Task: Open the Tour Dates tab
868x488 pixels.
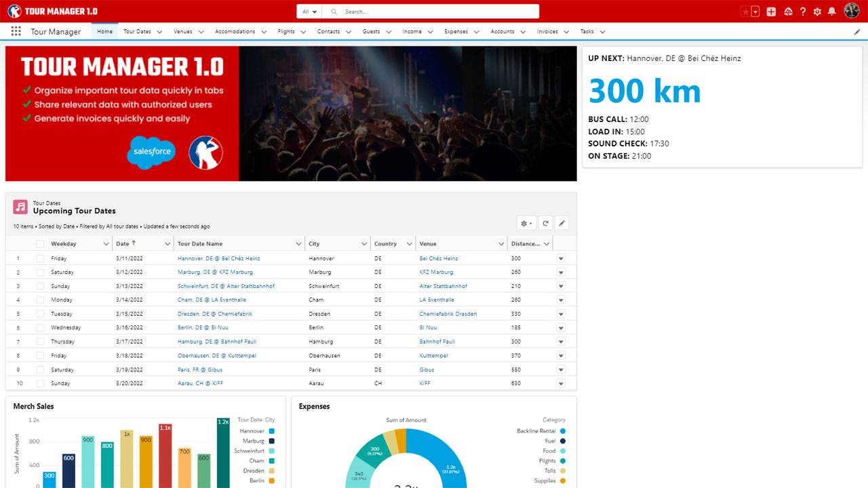Action: pos(137,31)
